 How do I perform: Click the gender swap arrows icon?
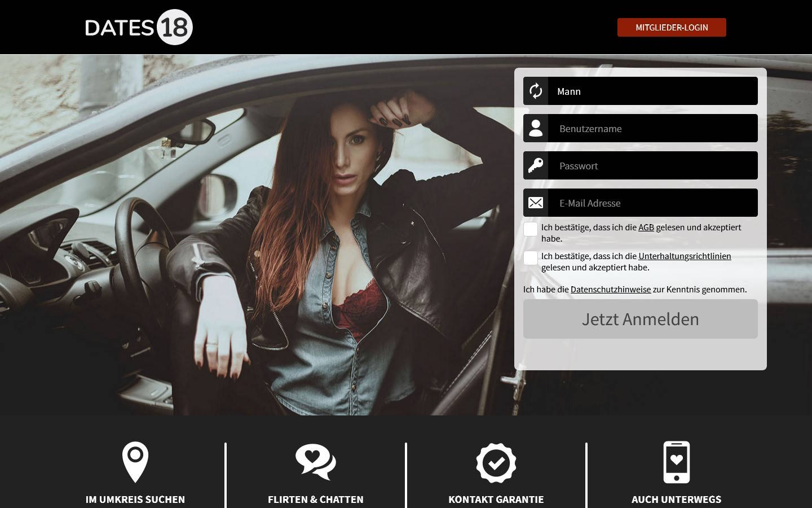coord(536,91)
